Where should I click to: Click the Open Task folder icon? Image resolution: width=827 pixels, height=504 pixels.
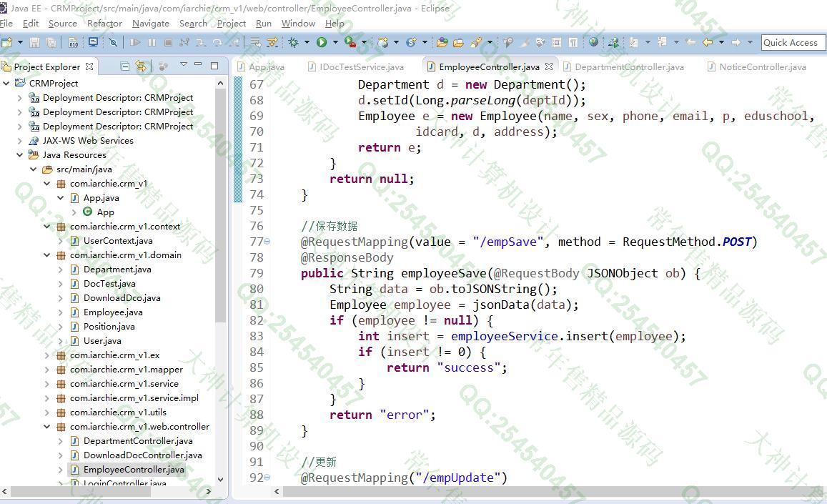458,42
